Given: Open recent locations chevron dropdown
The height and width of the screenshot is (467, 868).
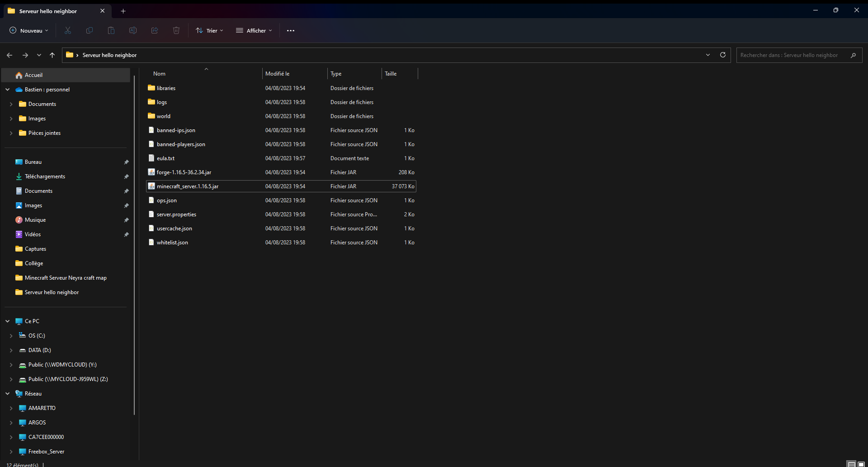Looking at the screenshot, I should [x=39, y=55].
